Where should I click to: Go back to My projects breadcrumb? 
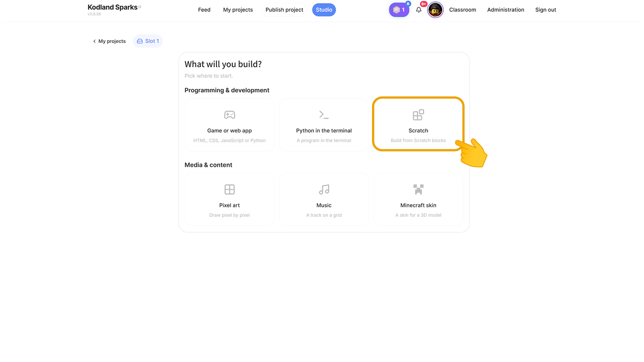click(109, 41)
